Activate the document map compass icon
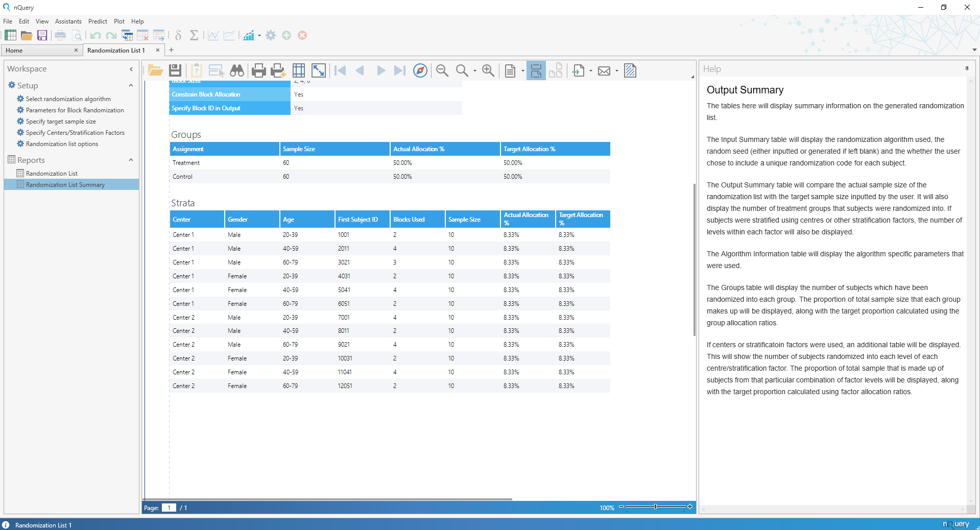The image size is (980, 530). [x=420, y=70]
